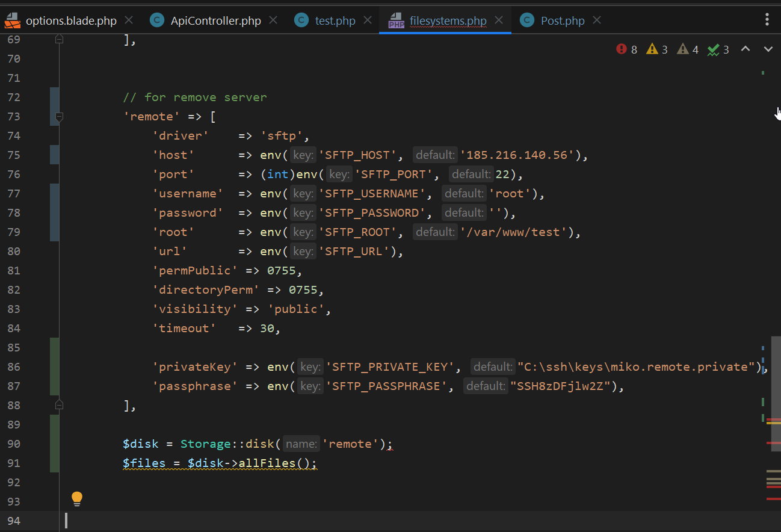Click the 'SFTP_HOST' env key string
781x532 pixels.
click(357, 155)
